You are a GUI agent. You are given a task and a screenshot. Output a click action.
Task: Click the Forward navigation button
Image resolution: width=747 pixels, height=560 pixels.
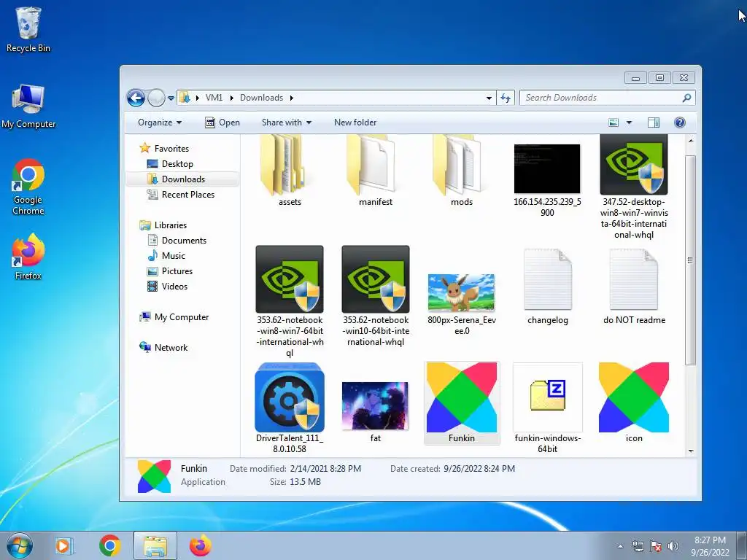156,98
